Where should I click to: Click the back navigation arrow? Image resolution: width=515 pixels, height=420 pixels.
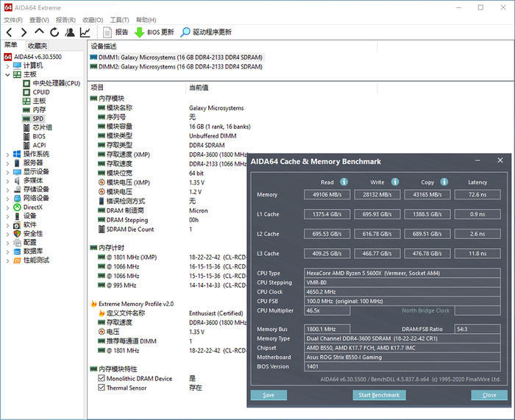coord(9,32)
